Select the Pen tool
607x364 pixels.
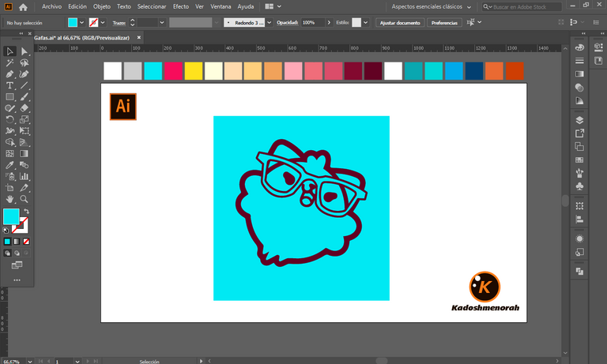coord(9,74)
